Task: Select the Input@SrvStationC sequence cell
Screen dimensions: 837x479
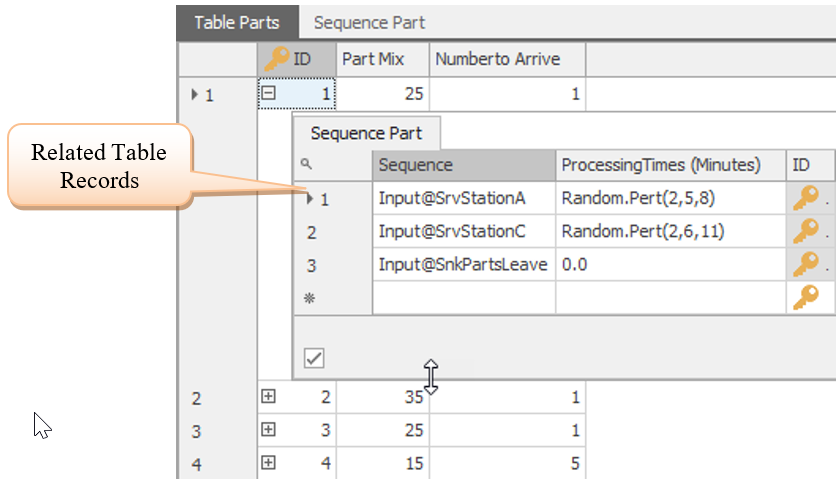Action: (464, 231)
